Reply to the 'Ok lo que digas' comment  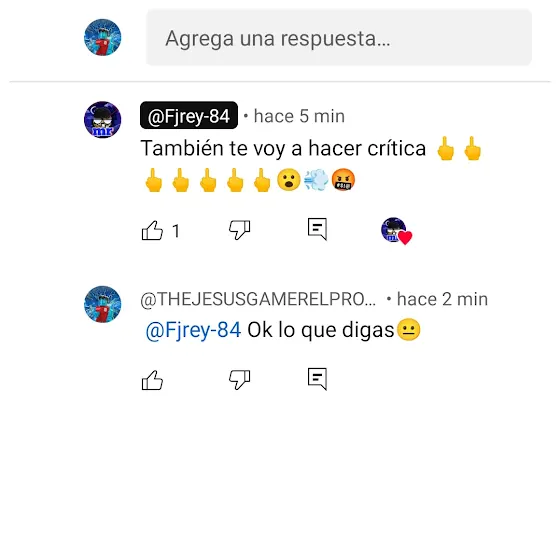[318, 379]
